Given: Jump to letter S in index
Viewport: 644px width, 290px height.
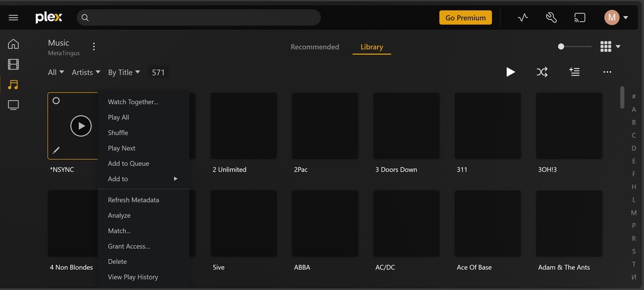Looking at the screenshot, I should (634, 251).
